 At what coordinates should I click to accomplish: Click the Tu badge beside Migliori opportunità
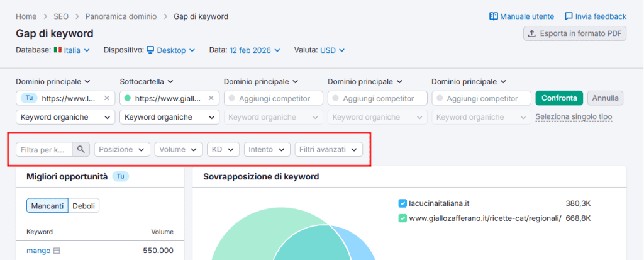pyautogui.click(x=120, y=177)
